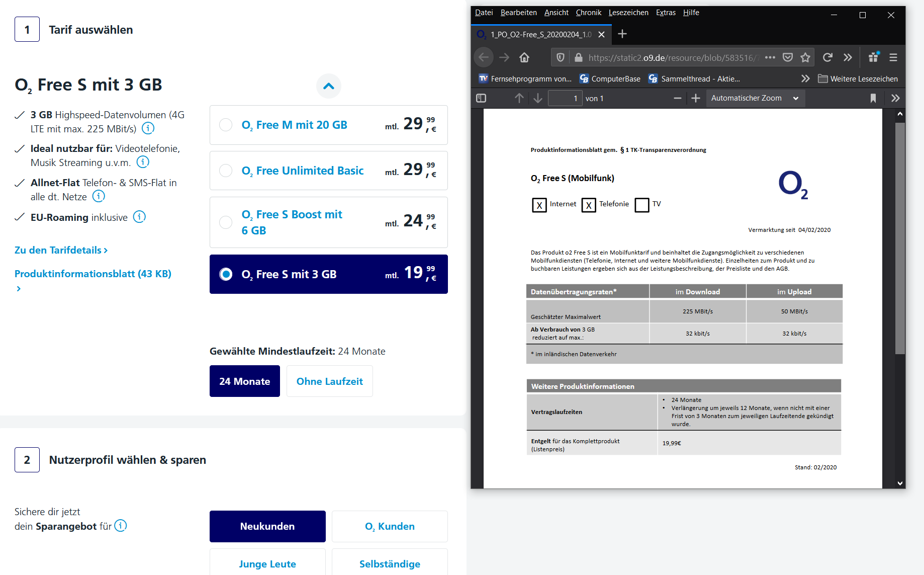This screenshot has height=575, width=924.
Task: Minimize the Firefox window
Action: coord(834,15)
